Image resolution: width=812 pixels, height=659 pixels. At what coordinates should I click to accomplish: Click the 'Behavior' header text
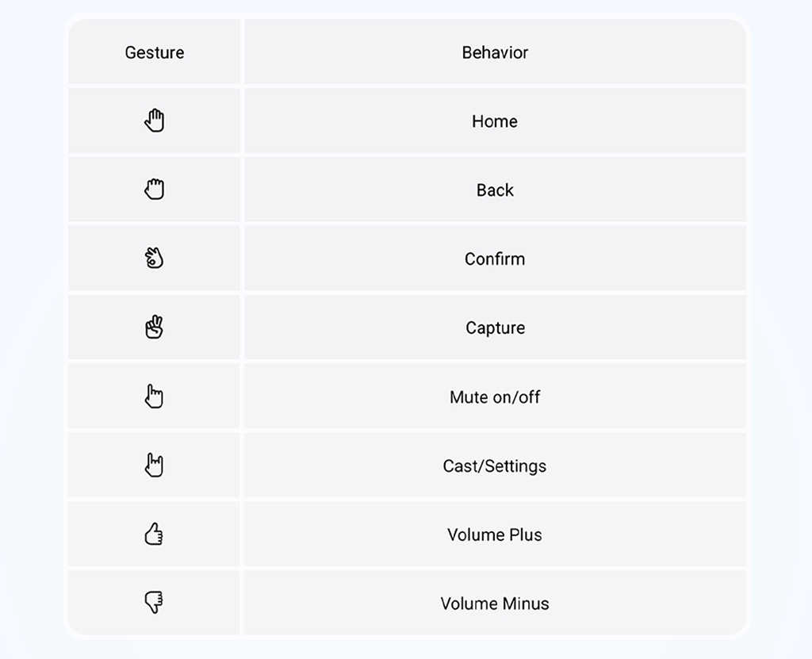tap(495, 52)
